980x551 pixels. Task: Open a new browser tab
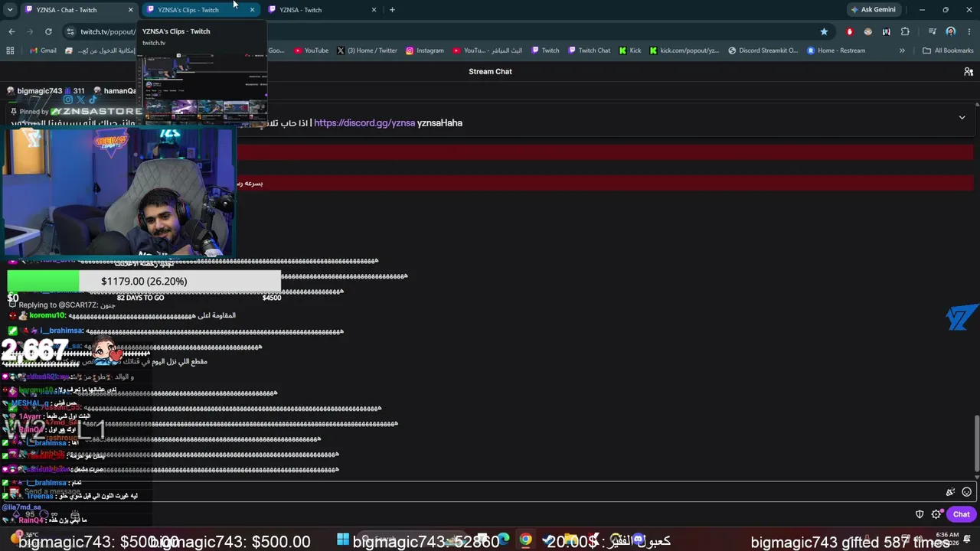click(x=392, y=10)
